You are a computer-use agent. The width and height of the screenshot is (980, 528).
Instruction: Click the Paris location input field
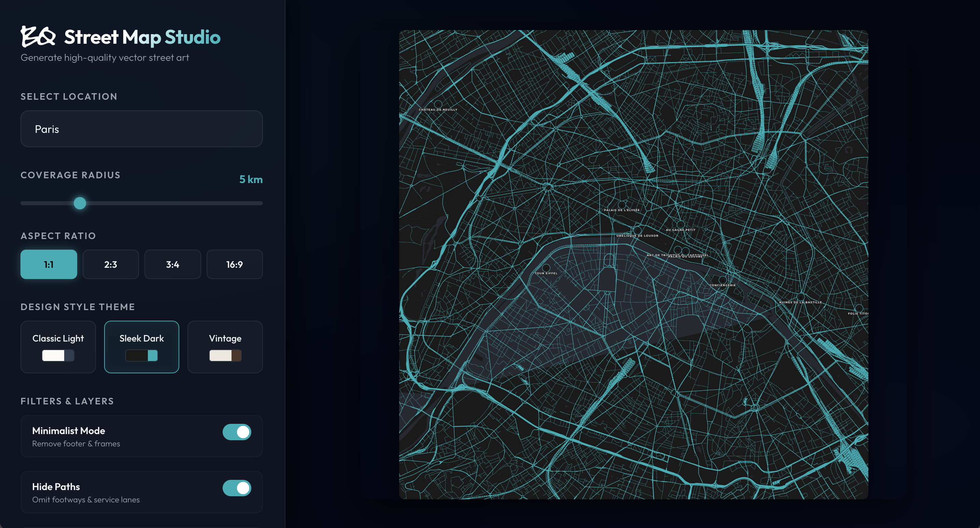tap(141, 129)
